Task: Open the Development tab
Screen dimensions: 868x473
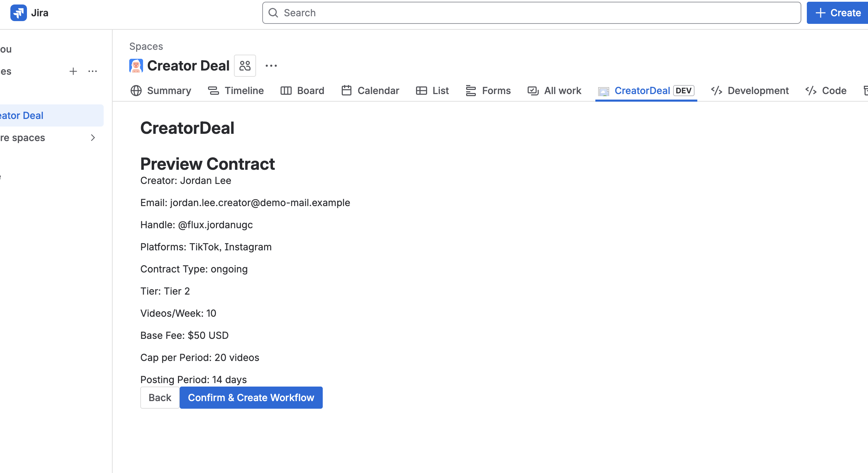Action: [x=750, y=91]
